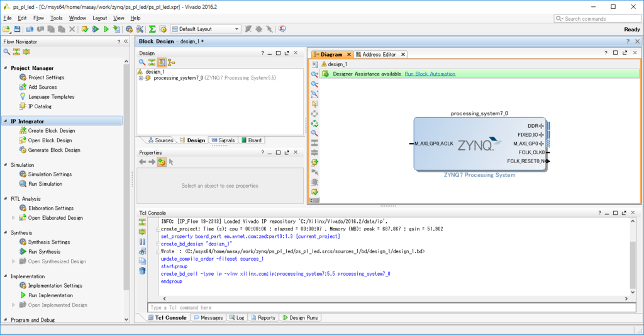This screenshot has height=335, width=644.
Task: Search diagram with magnifier icon
Action: (314, 133)
